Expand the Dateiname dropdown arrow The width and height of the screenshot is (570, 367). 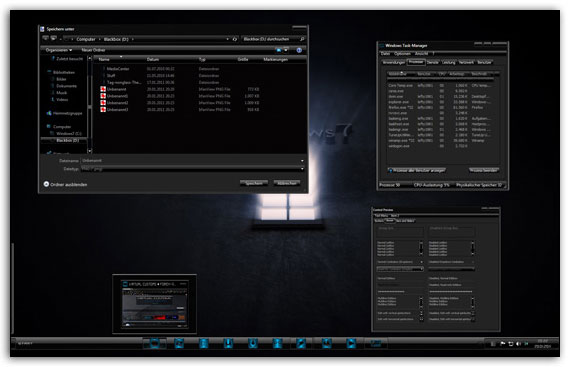click(302, 161)
